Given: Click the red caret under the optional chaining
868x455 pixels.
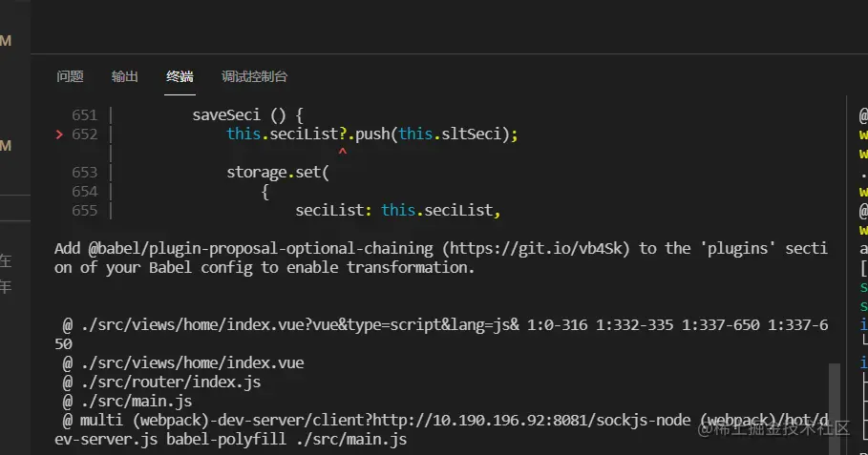Looking at the screenshot, I should tap(342, 154).
